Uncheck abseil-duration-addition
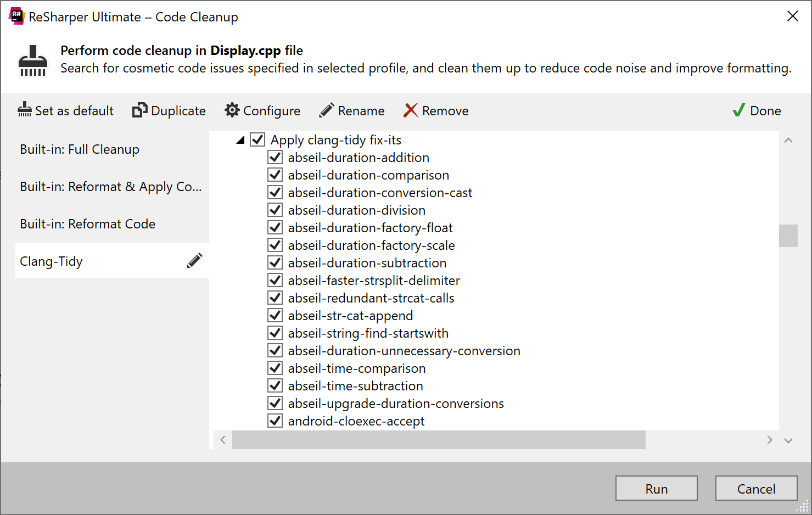 (275, 157)
